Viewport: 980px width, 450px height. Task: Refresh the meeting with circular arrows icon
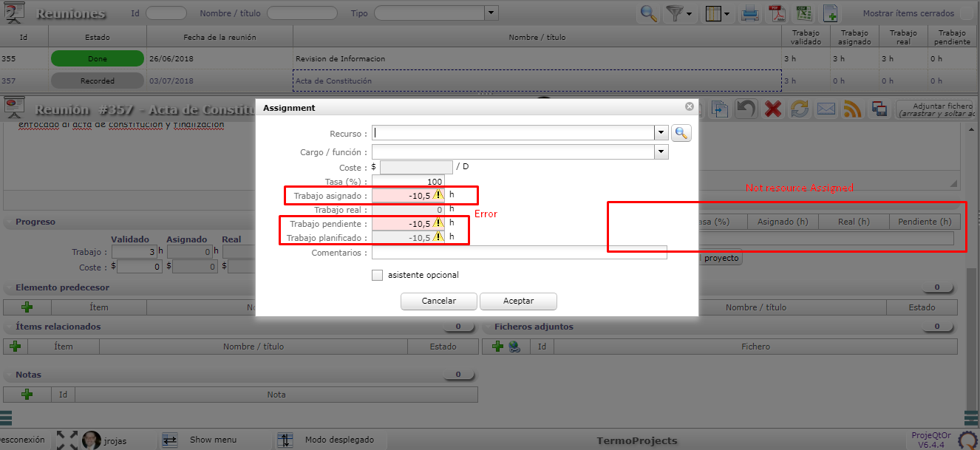800,109
